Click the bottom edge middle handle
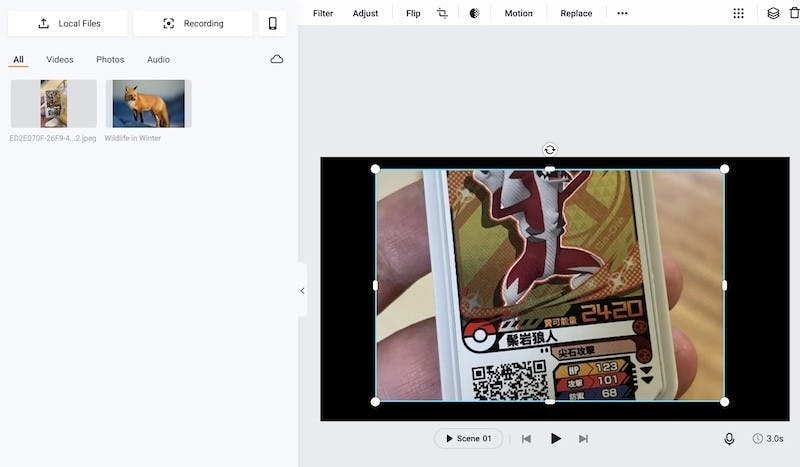This screenshot has width=800, height=467. (x=550, y=402)
